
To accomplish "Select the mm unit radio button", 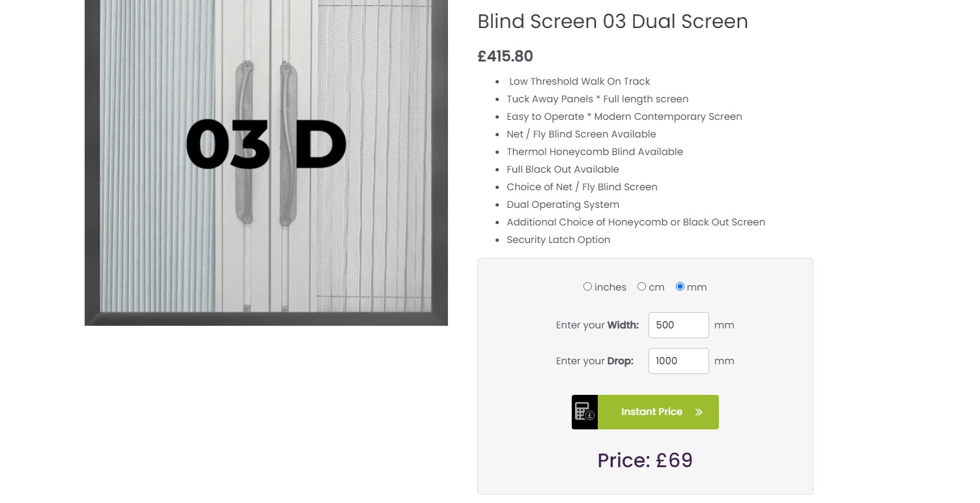I will point(680,287).
